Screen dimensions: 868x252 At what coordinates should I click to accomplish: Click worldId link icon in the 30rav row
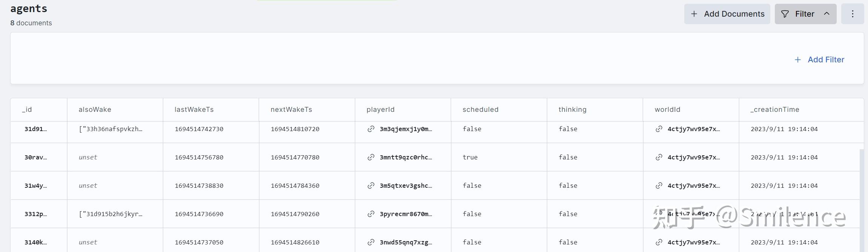(659, 157)
